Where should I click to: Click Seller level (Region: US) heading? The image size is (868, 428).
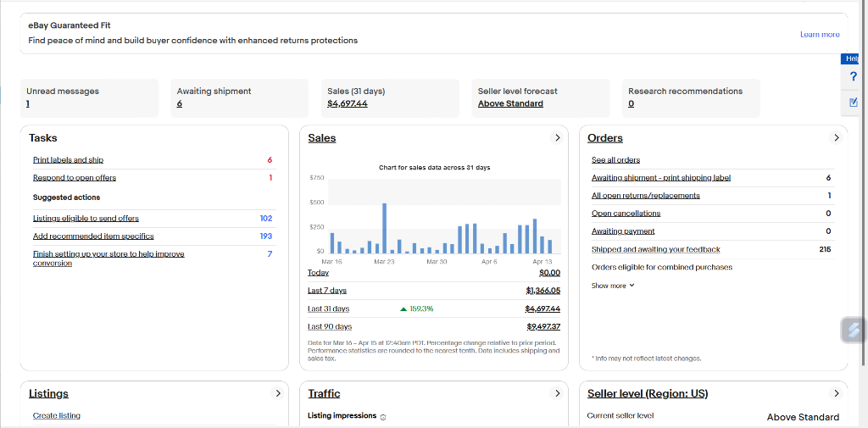coord(648,393)
